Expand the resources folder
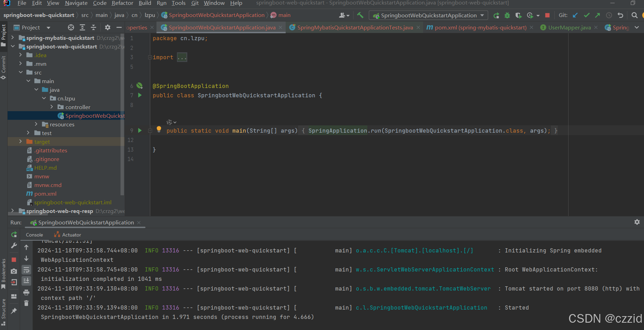The width and height of the screenshot is (644, 330). click(x=36, y=124)
